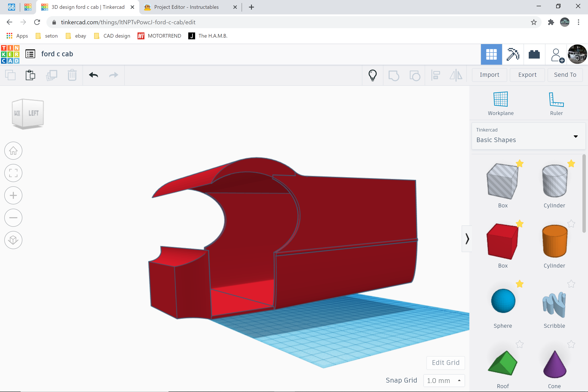
Task: Pick the orange Cylinder shape
Action: click(554, 241)
